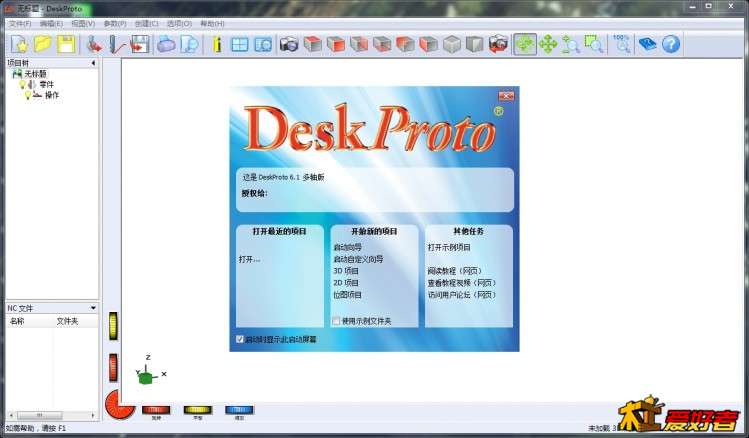Select the plain grey isometric cube view icon
Viewport: 749px width, 438px height.
point(451,44)
